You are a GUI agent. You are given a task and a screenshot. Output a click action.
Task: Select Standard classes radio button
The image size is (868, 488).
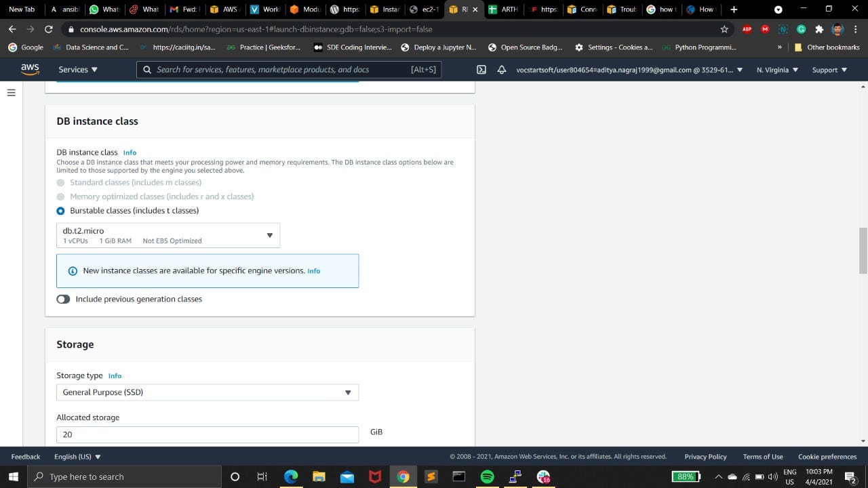(x=60, y=182)
